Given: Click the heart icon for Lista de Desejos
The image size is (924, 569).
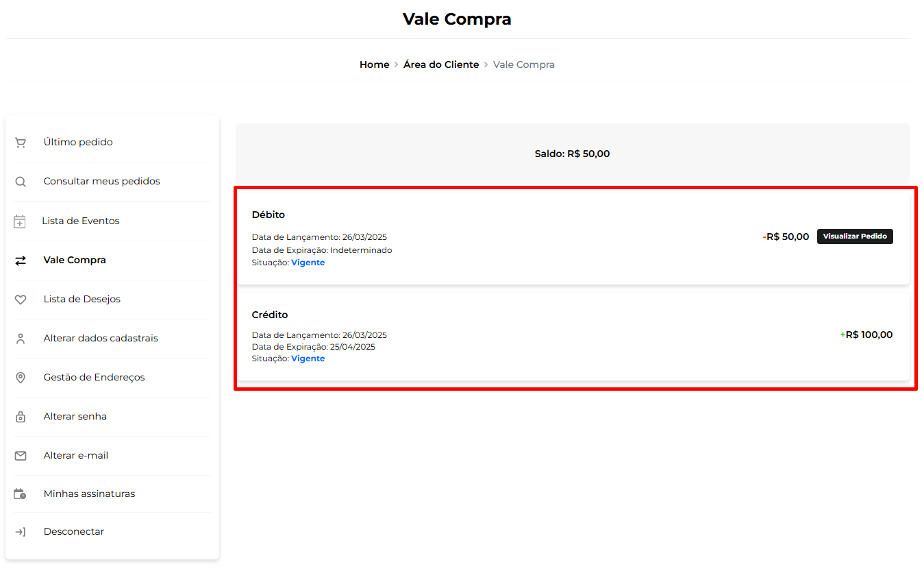Looking at the screenshot, I should coord(21,300).
